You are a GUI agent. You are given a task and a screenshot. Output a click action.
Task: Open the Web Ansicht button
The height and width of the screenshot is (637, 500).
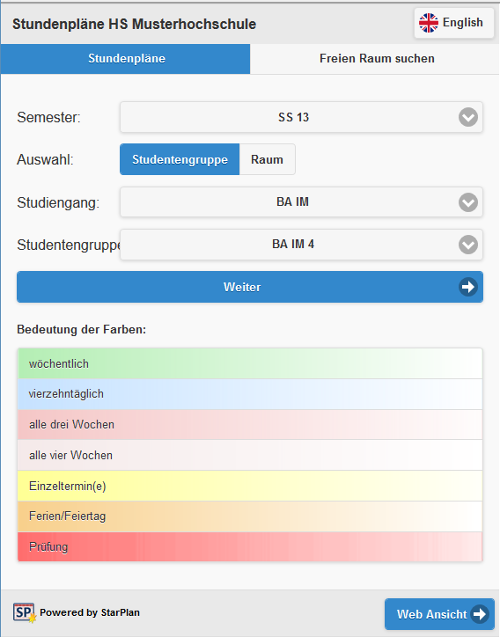(x=439, y=614)
